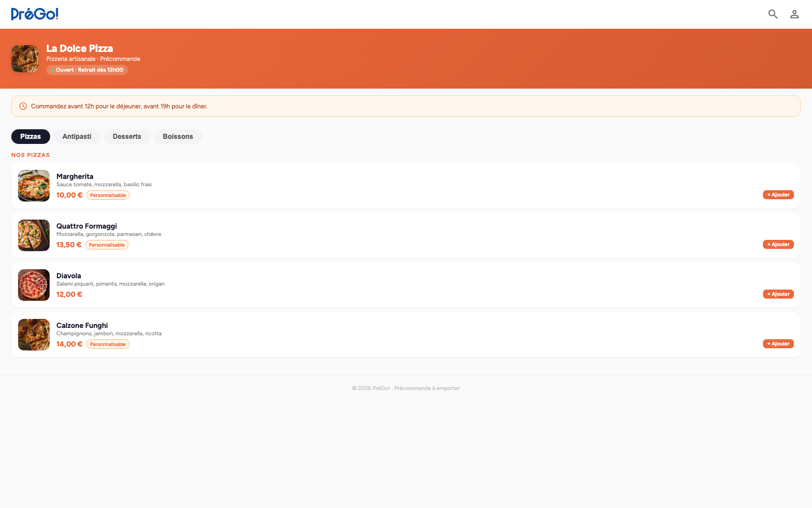The image size is (812, 508).
Task: Click the Margherita pizza photo
Action: coord(34,186)
